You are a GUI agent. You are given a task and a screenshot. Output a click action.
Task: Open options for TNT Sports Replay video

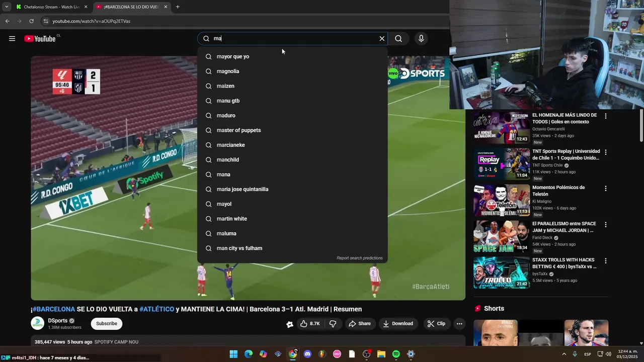[x=606, y=152]
